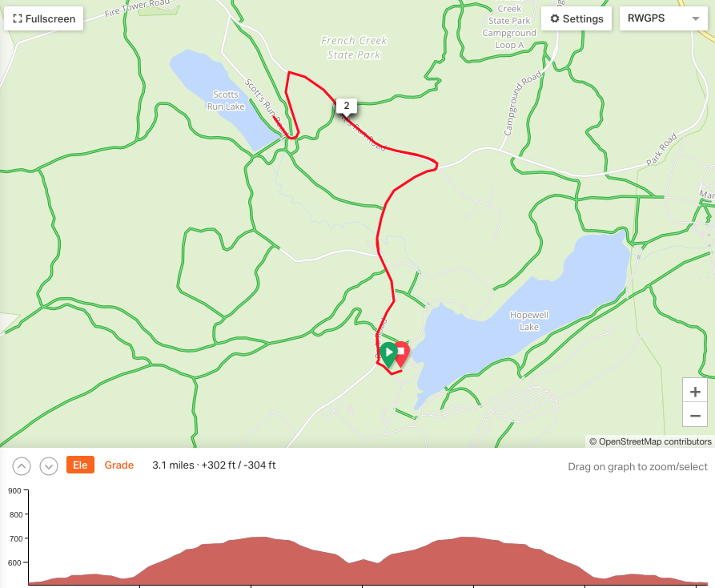Click Scotts Run Lake label on map

tap(226, 100)
